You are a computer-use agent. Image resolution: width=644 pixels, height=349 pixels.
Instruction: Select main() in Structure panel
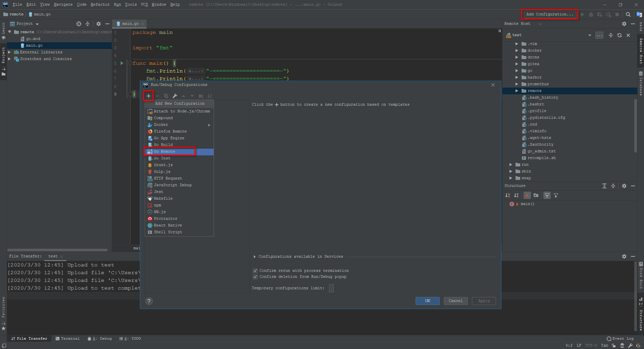[x=527, y=204]
